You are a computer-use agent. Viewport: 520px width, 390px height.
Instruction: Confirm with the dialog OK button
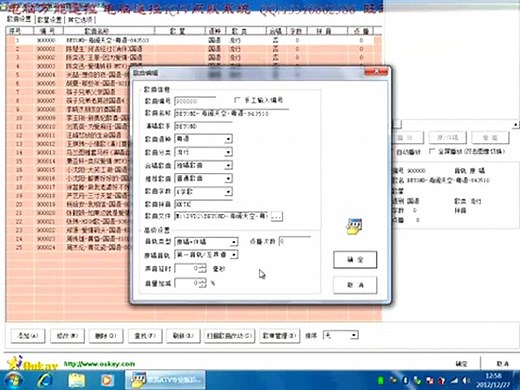coord(355,260)
